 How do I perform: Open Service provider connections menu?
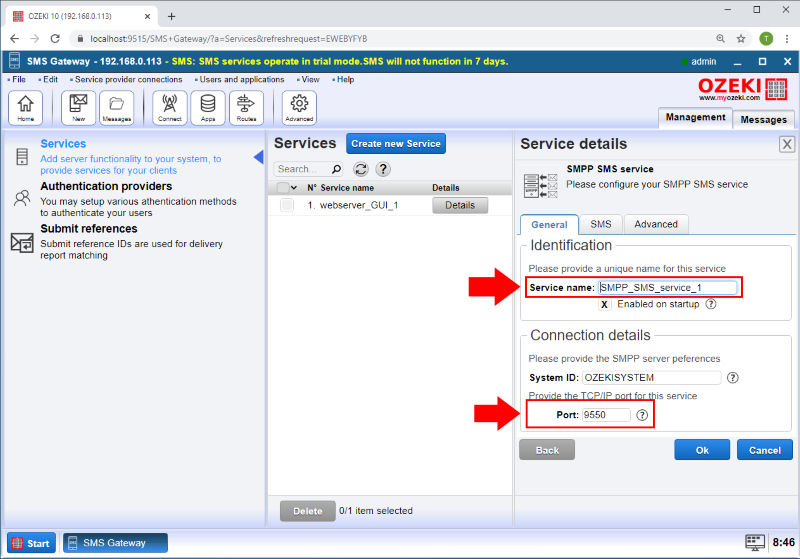pos(129,80)
